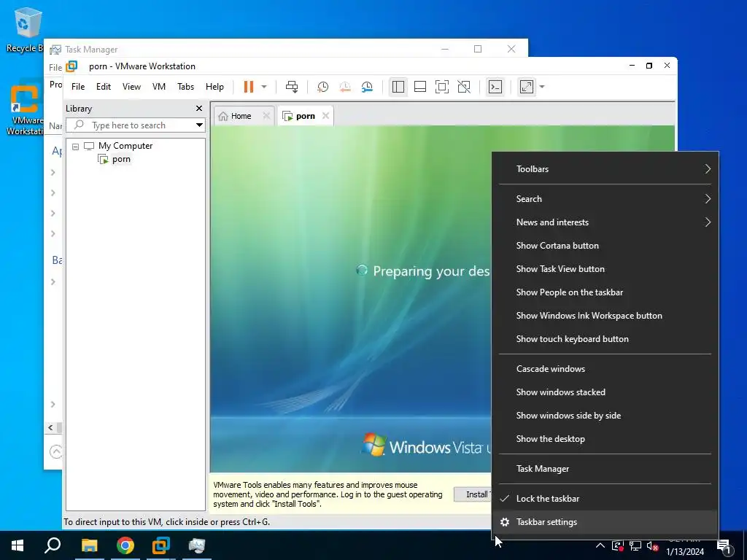747x560 pixels.
Task: Choose Show the desktop
Action: [605, 439]
